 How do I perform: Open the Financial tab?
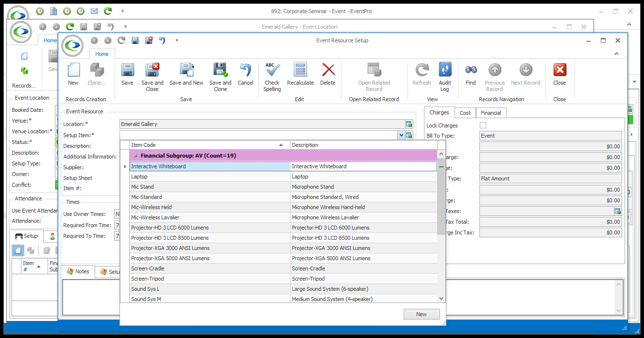click(491, 113)
